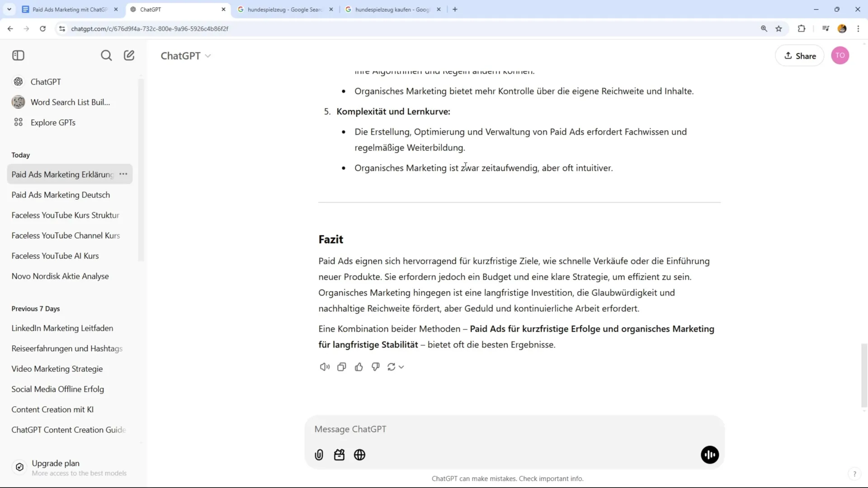Open the browser extensions puzzle icon
868x488 pixels.
(x=802, y=28)
